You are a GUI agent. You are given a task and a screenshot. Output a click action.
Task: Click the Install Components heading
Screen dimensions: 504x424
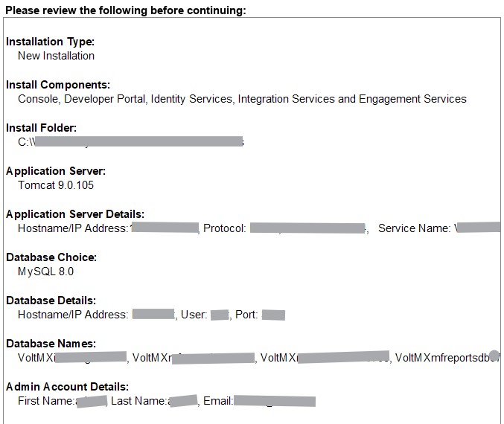coord(58,85)
